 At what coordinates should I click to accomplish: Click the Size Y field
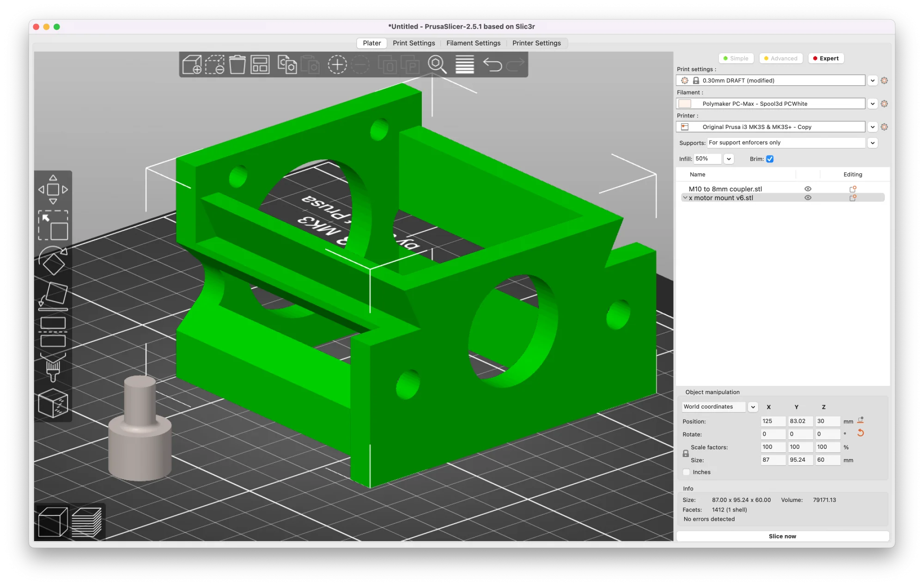click(x=800, y=460)
